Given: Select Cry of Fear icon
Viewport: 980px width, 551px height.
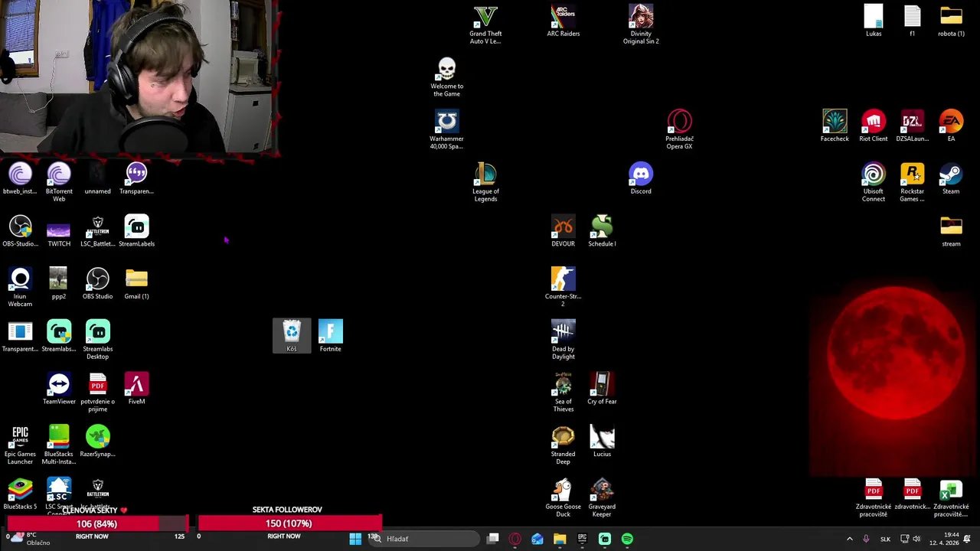Looking at the screenshot, I should [x=602, y=389].
